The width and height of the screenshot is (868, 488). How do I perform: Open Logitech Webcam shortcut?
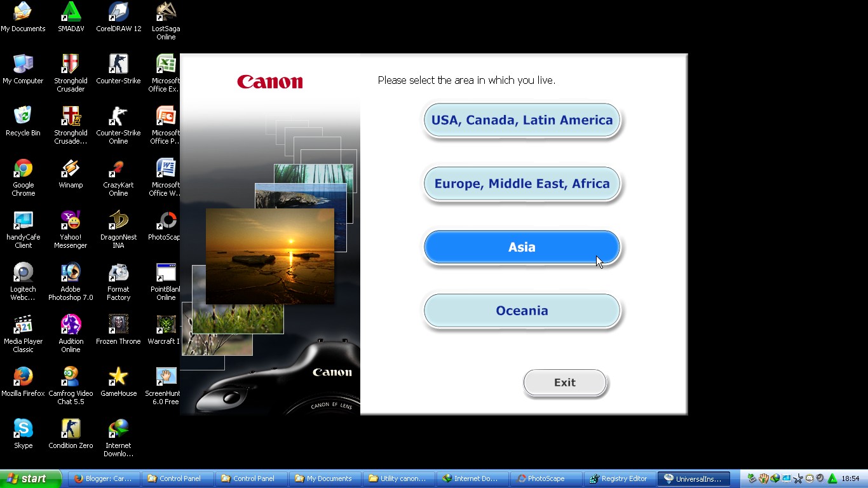tap(23, 282)
